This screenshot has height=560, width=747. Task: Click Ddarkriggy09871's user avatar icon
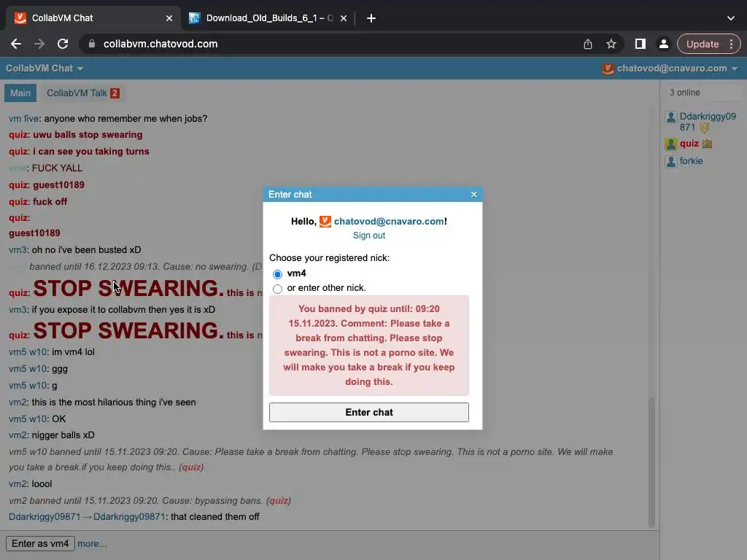click(671, 117)
